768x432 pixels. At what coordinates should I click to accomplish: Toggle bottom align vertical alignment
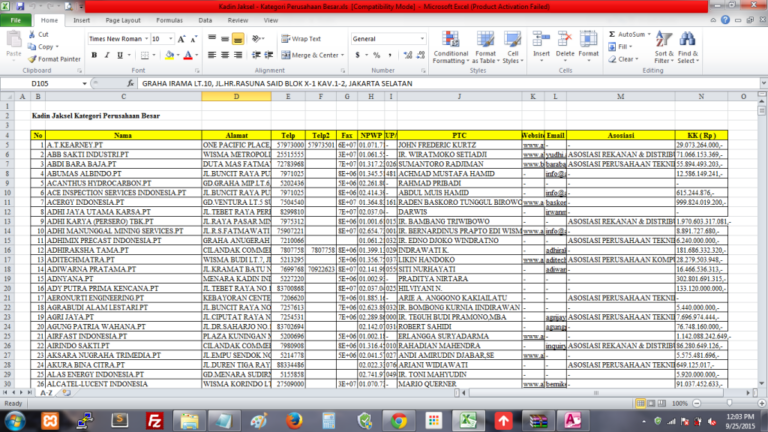(238, 39)
